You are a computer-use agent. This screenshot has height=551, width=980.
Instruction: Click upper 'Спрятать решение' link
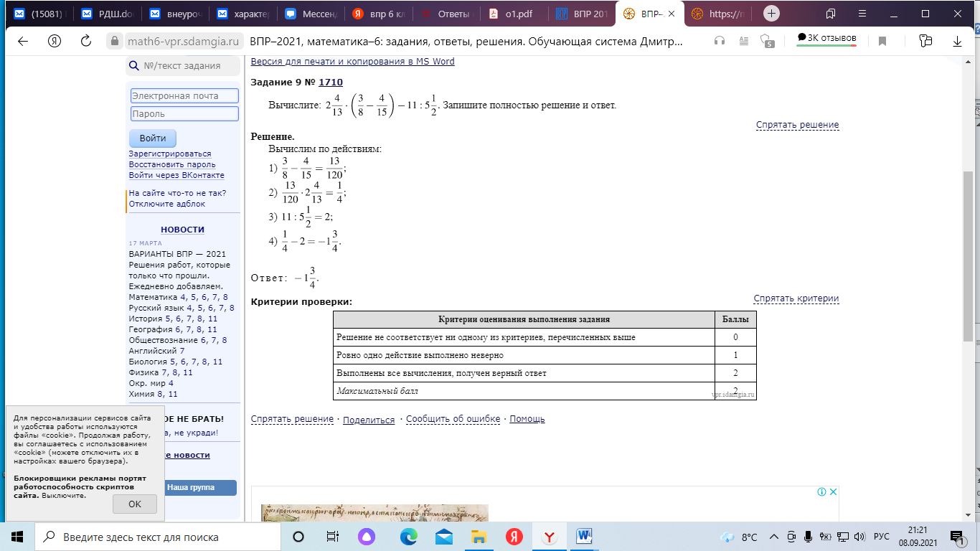[797, 125]
